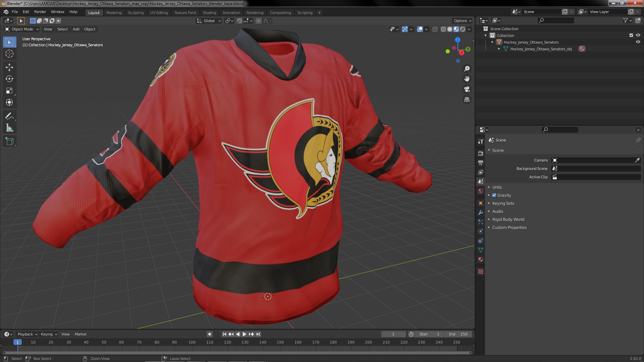Uncheck the Collection exclude checkbox
Image resolution: width=644 pixels, height=362 pixels.
631,36
